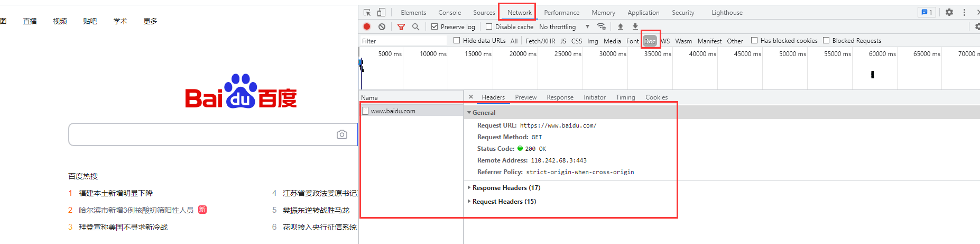Show the Initiator tab
The height and width of the screenshot is (244, 980).
[x=594, y=97]
